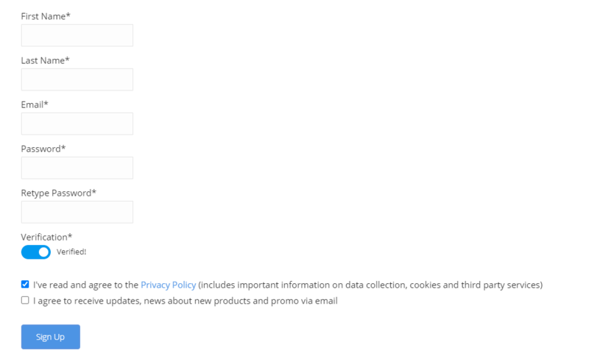
Task: Focus the Retype Password input box
Action: click(77, 212)
